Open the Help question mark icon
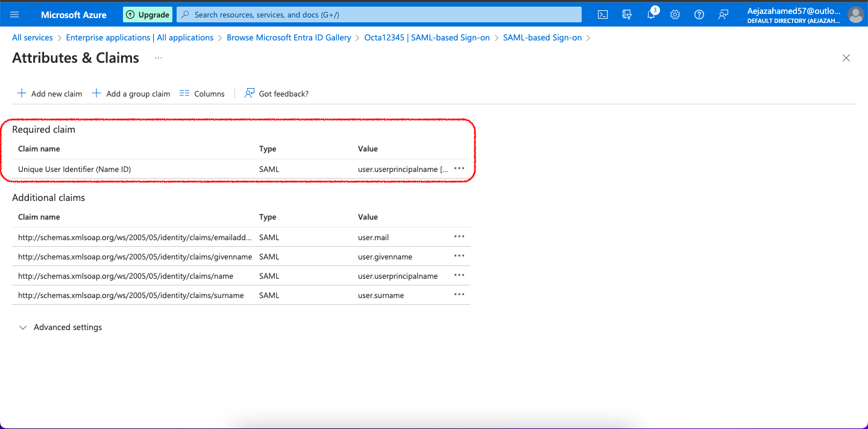This screenshot has width=868, height=429. pyautogui.click(x=699, y=14)
